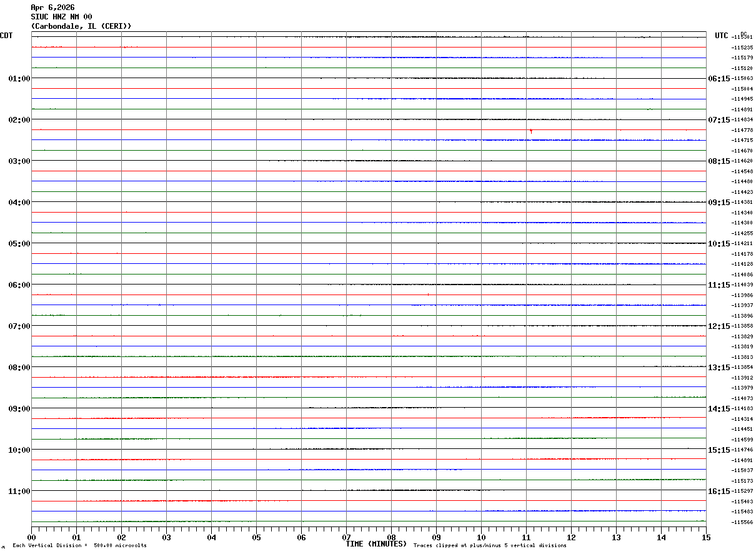Click the red spike near minute 11

pyautogui.click(x=530, y=131)
